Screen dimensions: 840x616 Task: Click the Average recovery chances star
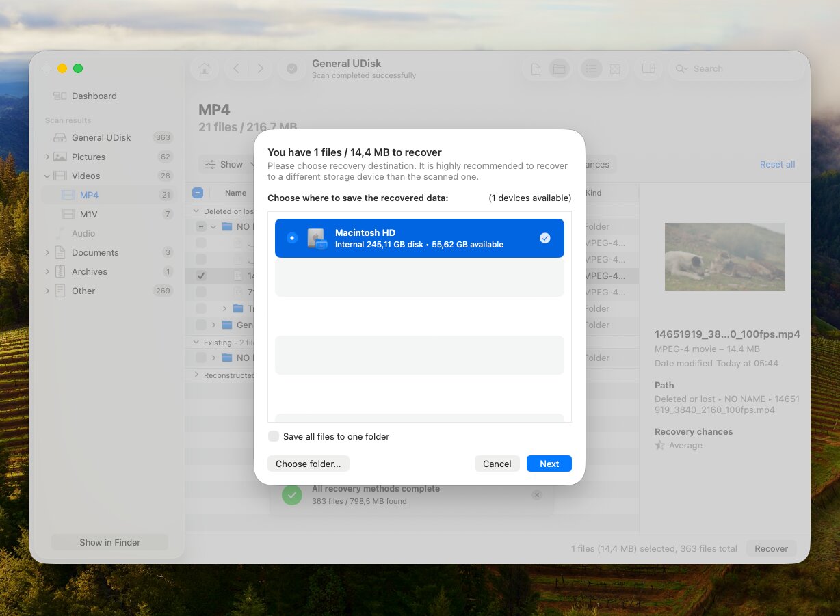coord(659,445)
